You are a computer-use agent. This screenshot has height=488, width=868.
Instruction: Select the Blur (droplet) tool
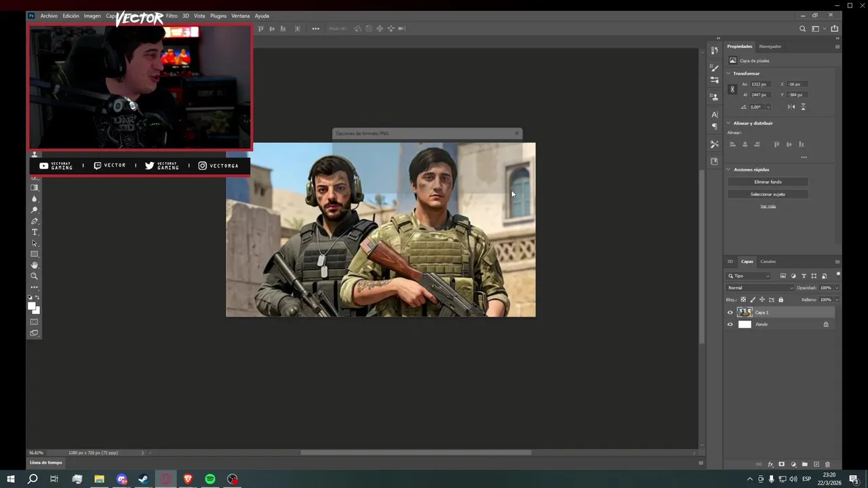(x=35, y=199)
